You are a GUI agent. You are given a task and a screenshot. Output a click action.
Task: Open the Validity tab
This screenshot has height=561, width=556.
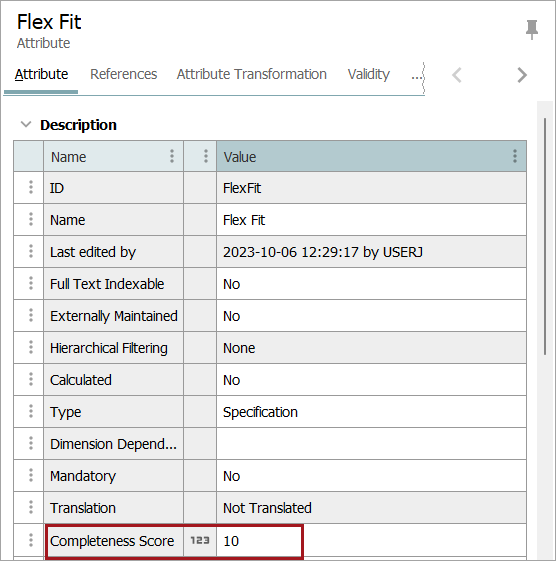point(369,74)
